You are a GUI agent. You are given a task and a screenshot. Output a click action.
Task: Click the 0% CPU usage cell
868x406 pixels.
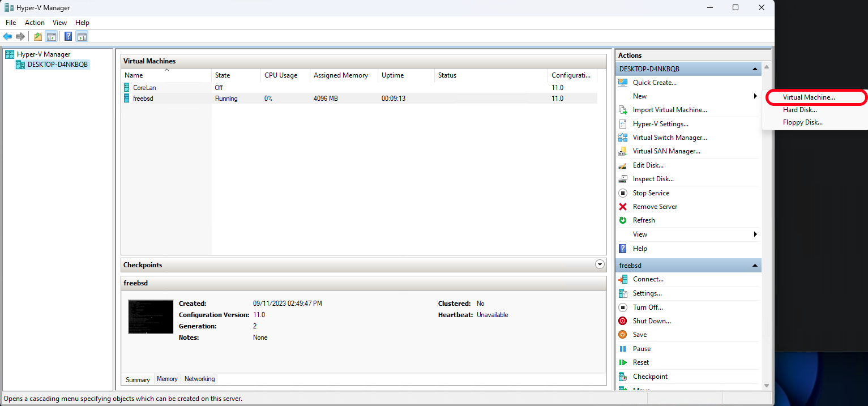[268, 99]
